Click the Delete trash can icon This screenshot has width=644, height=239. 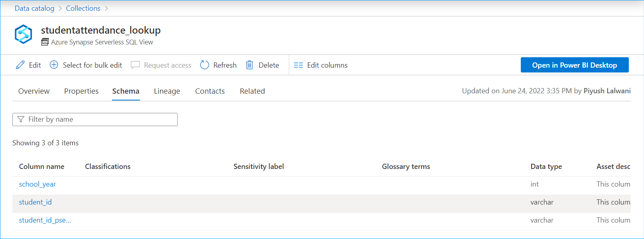pyautogui.click(x=250, y=65)
